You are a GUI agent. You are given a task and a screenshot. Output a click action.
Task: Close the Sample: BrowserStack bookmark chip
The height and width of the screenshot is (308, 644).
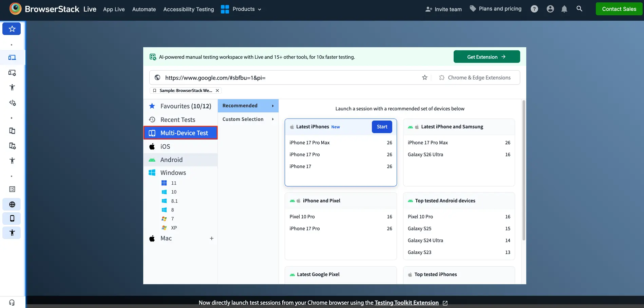coord(217,91)
